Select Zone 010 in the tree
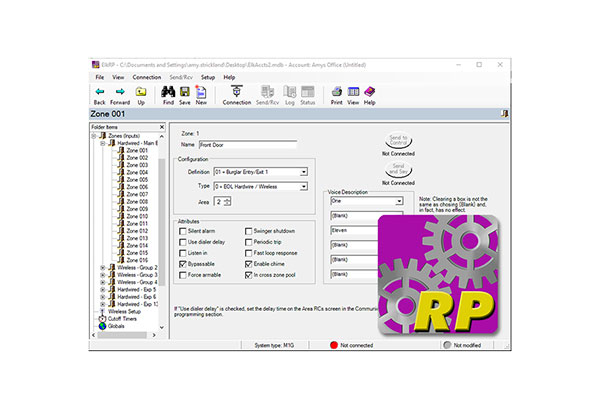 pos(137,216)
